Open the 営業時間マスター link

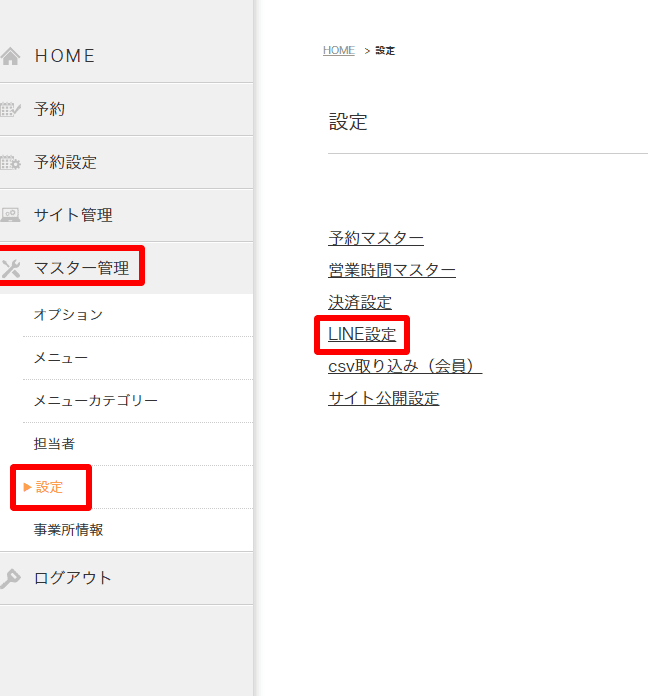tap(392, 270)
